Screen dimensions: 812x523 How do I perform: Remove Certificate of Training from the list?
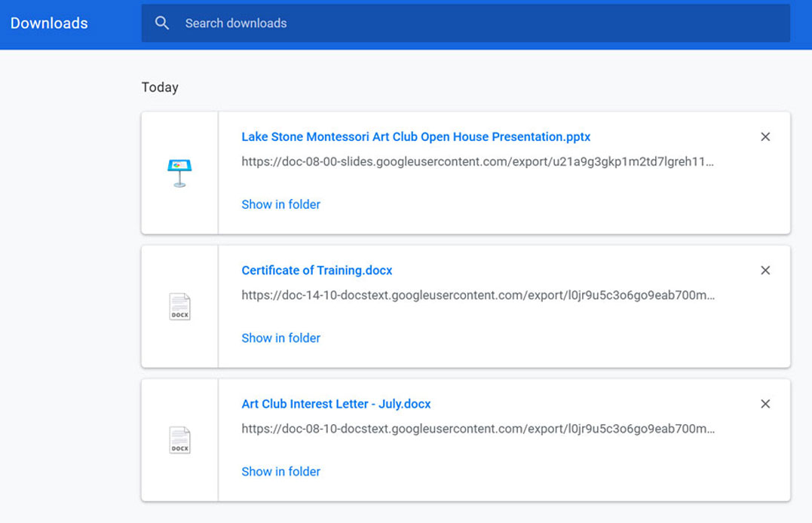pyautogui.click(x=765, y=270)
